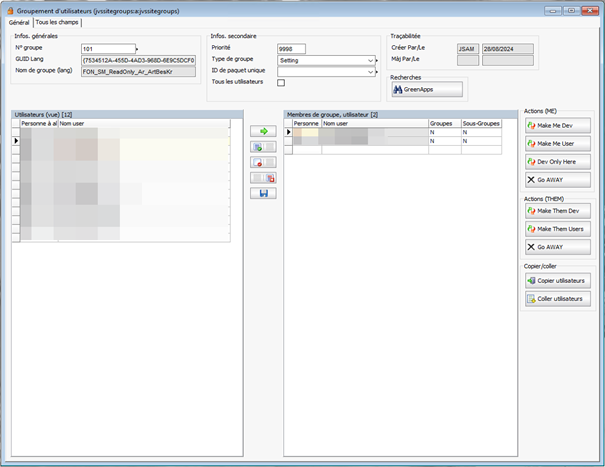Viewport: 605px width, 467px height.
Task: Select the Général tab
Action: click(19, 22)
